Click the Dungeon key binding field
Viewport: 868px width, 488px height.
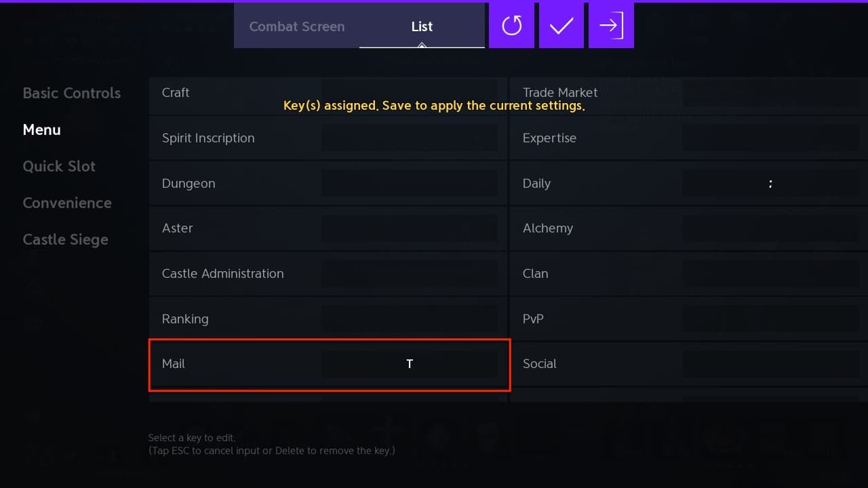410,183
